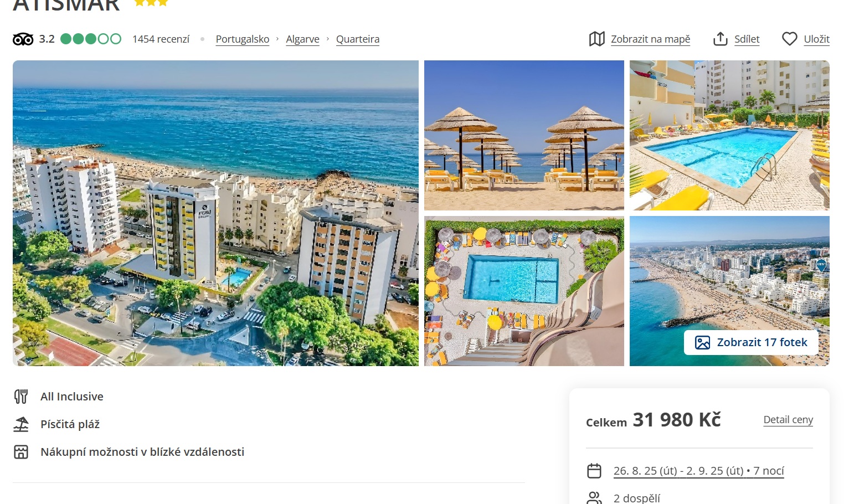Open Zobrazit na mapě link

[651, 39]
